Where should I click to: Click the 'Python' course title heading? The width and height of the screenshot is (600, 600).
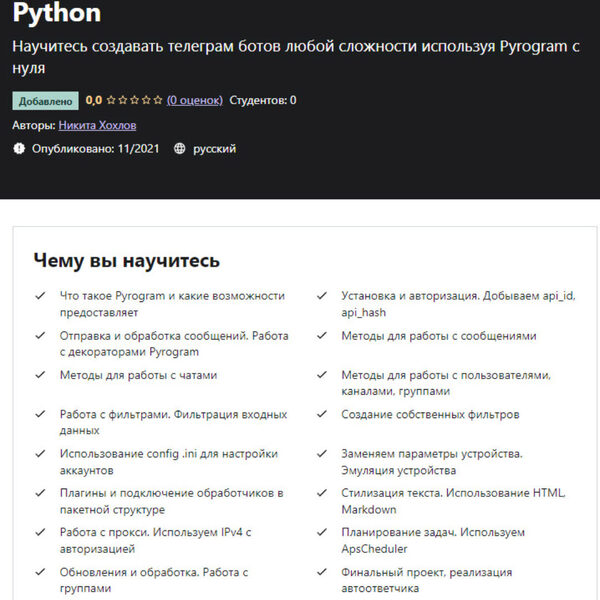click(57, 14)
